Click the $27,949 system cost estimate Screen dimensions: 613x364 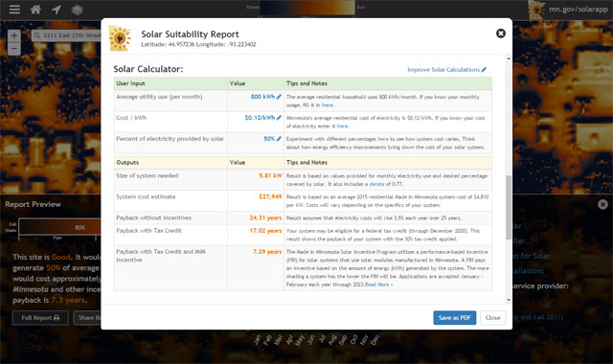[270, 196]
